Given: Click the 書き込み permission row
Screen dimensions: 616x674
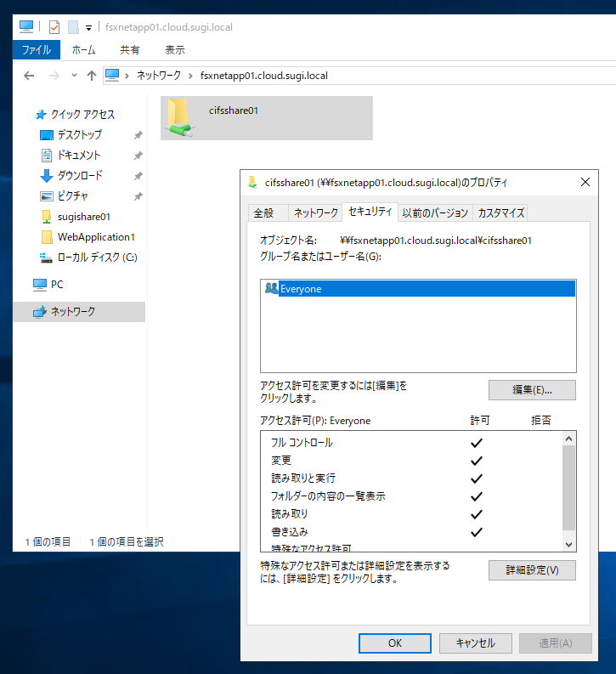Looking at the screenshot, I should coord(411,532).
